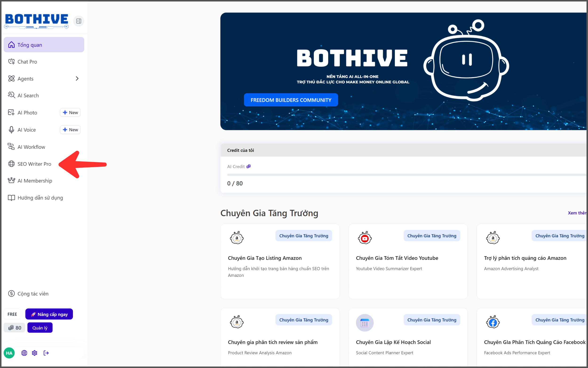588x368 pixels.
Task: Click the tag on Tạo Listing Amazon card
Action: [304, 236]
